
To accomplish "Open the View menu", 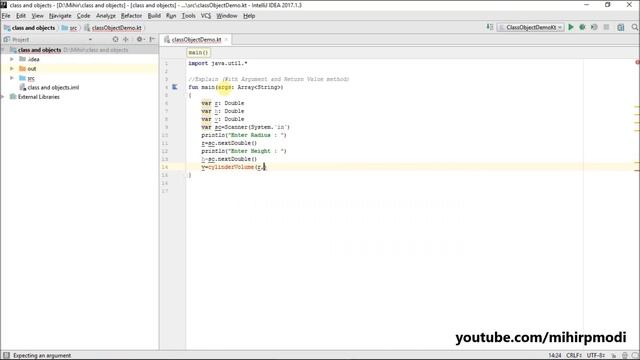I will click(37, 16).
